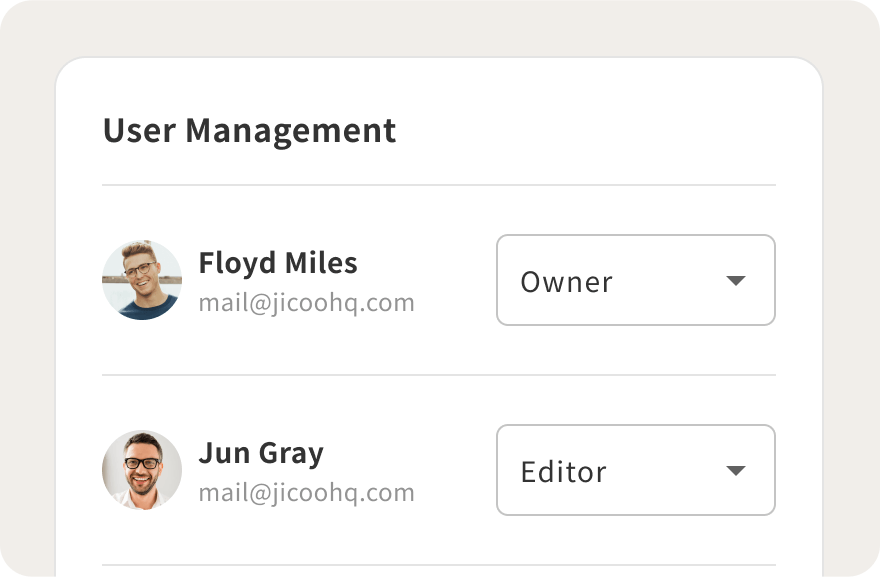The width and height of the screenshot is (880, 577).
Task: Click the email address under Jun Gray
Action: tap(306, 492)
